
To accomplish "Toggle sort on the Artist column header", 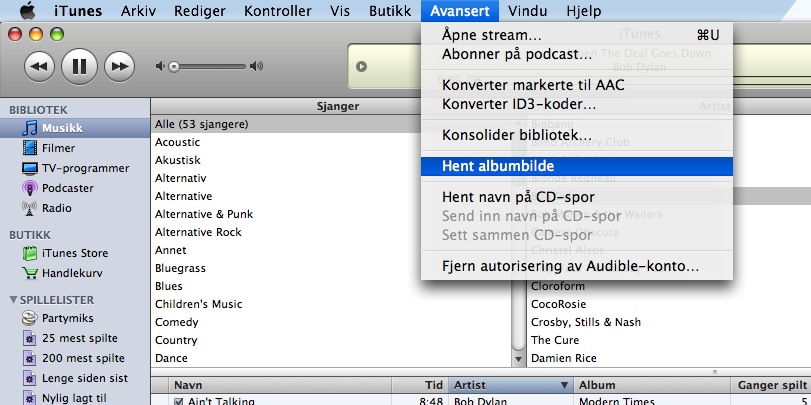I will 511,385.
